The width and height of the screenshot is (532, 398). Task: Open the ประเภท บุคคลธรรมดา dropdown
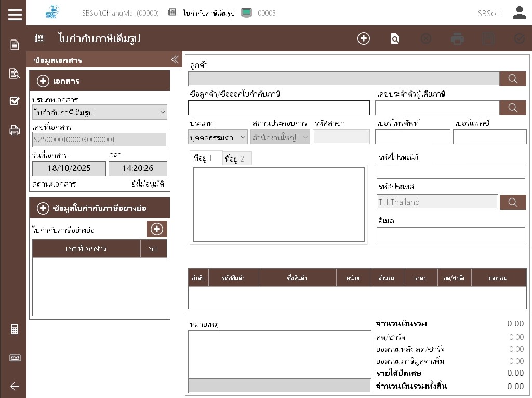pos(218,137)
